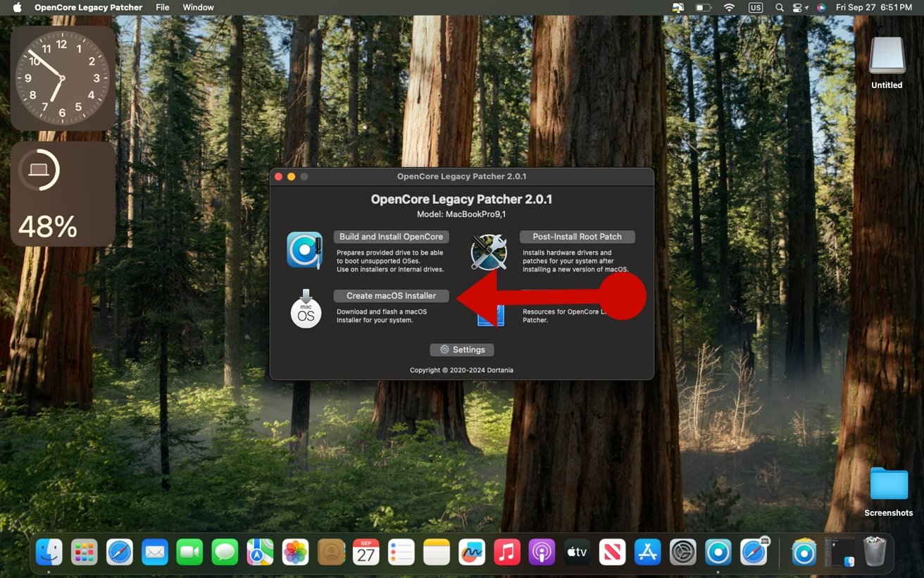The height and width of the screenshot is (578, 924).
Task: Open Finder from the dock
Action: pos(49,552)
